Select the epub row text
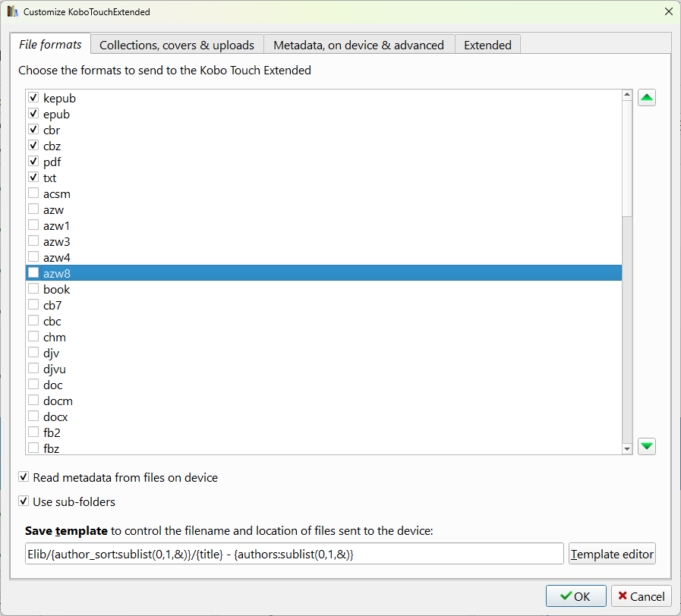Screen dimensions: 681x616 pyautogui.click(x=56, y=114)
